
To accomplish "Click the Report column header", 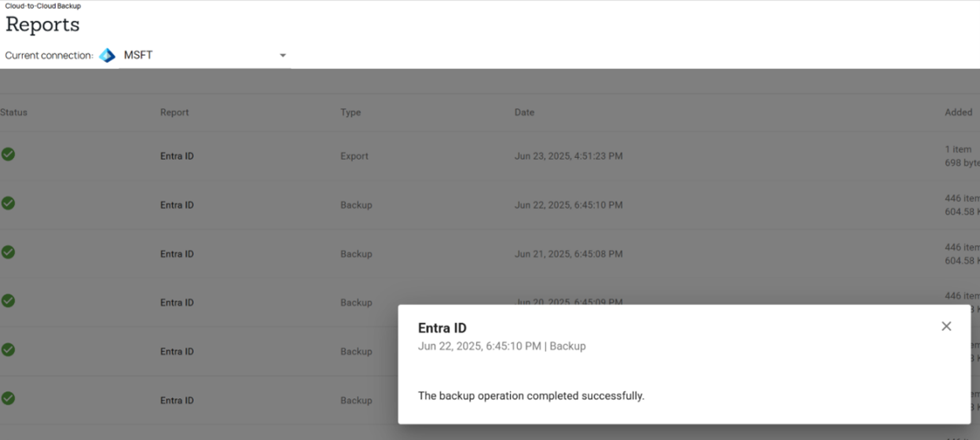I will (x=174, y=112).
